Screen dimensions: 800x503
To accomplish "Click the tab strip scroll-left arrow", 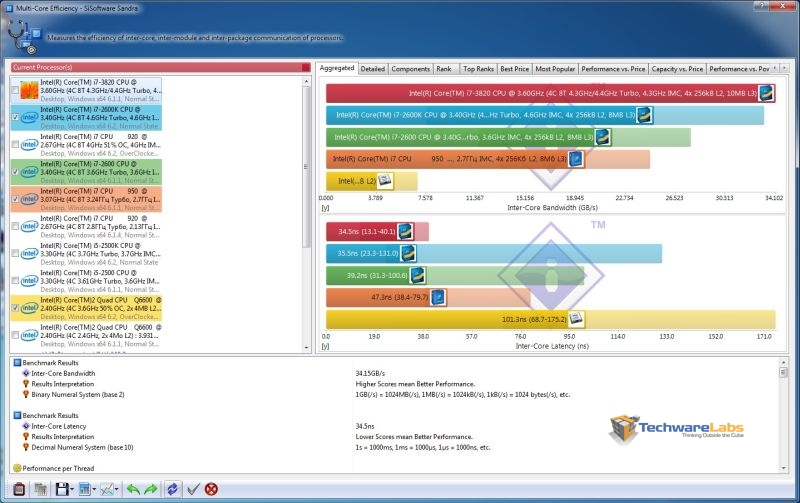I will pos(775,68).
